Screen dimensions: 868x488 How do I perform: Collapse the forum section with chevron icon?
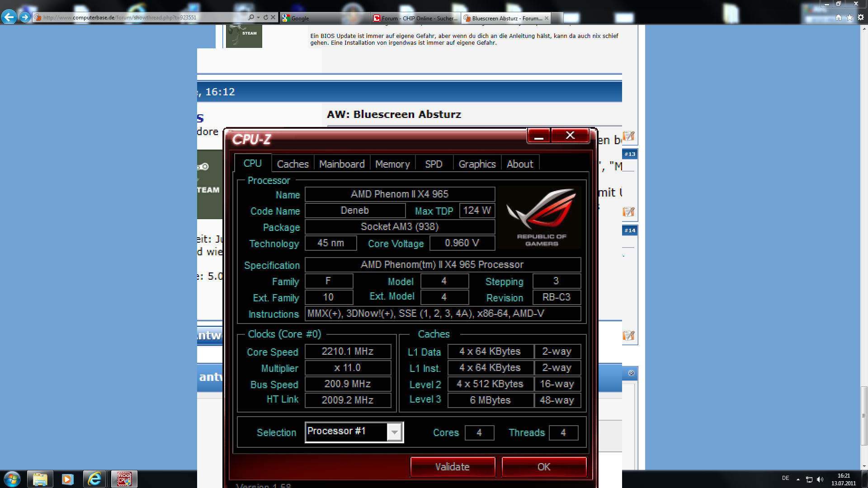coord(631,373)
